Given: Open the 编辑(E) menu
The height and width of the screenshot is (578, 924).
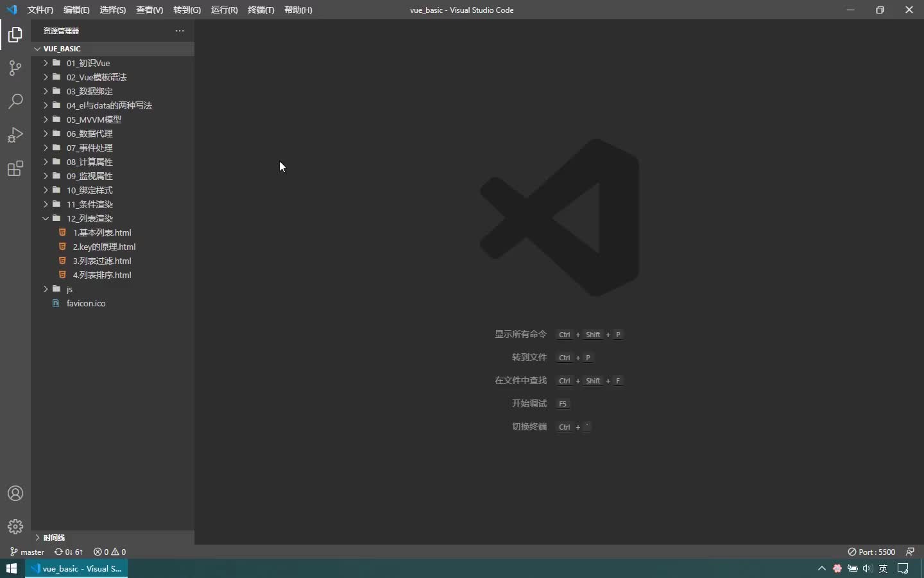Looking at the screenshot, I should coord(76,10).
